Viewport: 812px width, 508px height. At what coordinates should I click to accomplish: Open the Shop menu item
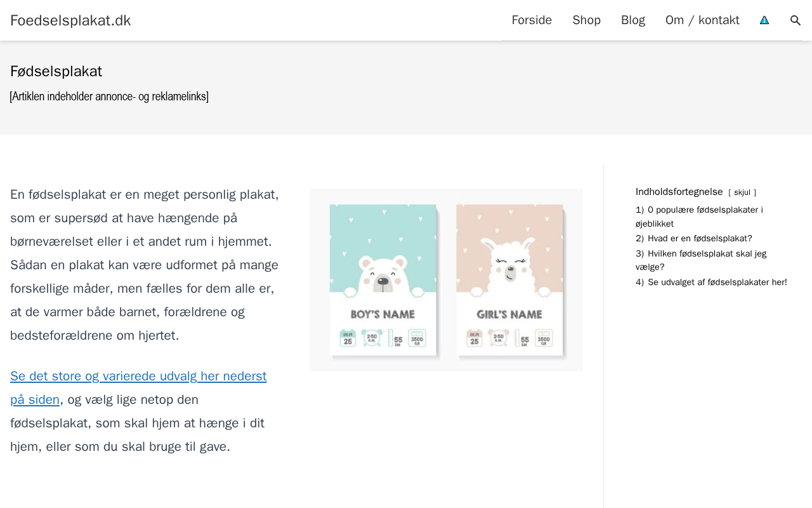[x=586, y=20]
